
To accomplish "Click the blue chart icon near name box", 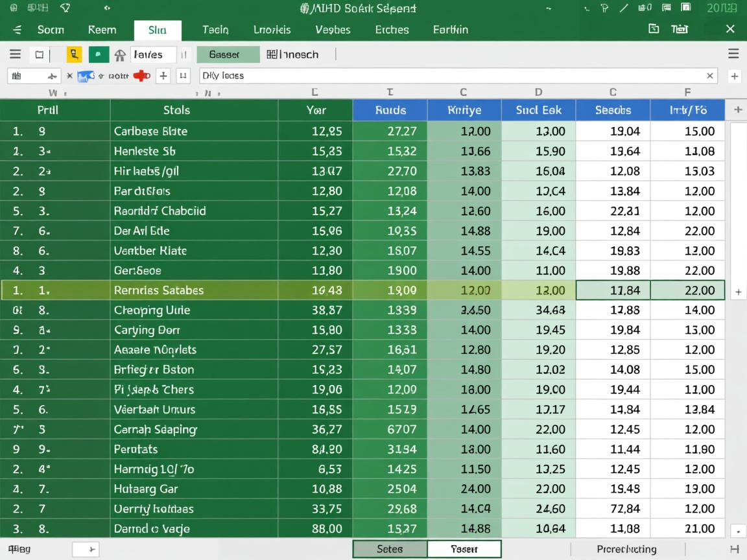I will point(86,76).
